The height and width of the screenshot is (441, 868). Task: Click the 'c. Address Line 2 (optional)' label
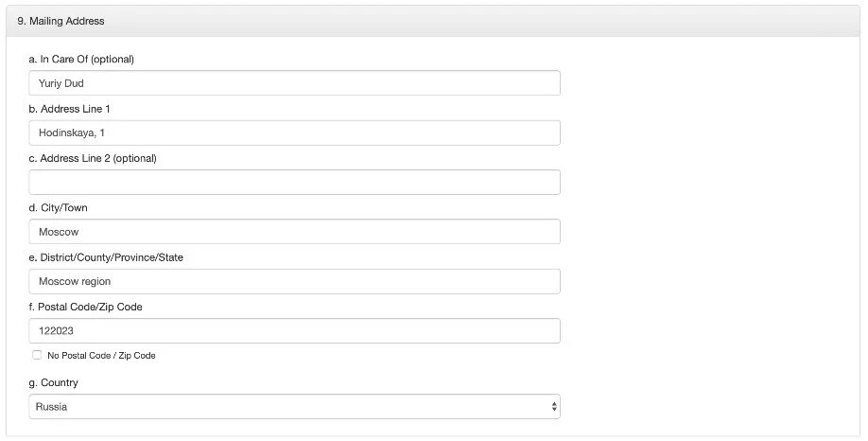coord(93,158)
